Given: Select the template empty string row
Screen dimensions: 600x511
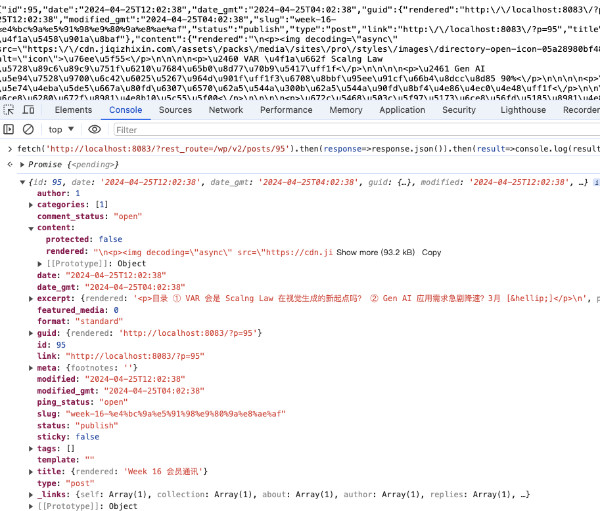Looking at the screenshot, I should tap(65, 460).
